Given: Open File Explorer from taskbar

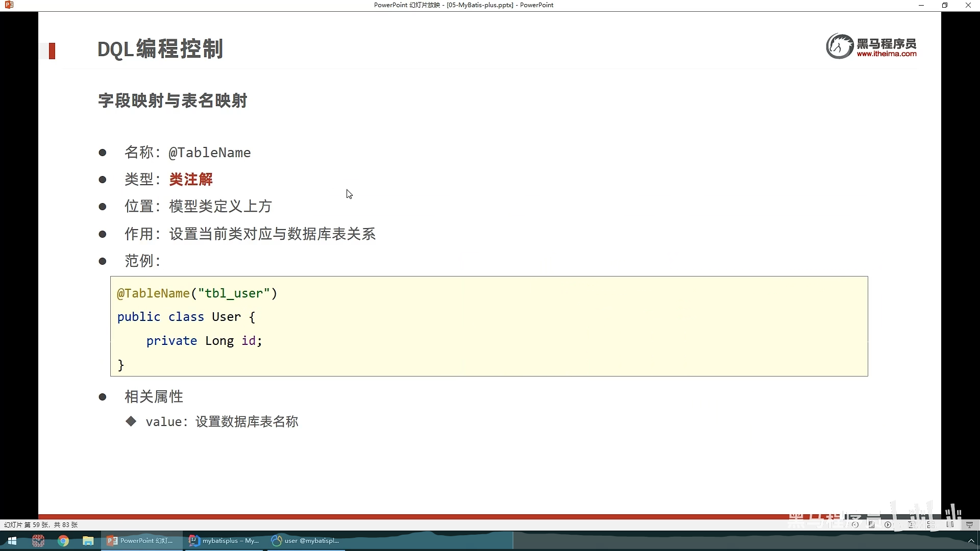Looking at the screenshot, I should (88, 541).
